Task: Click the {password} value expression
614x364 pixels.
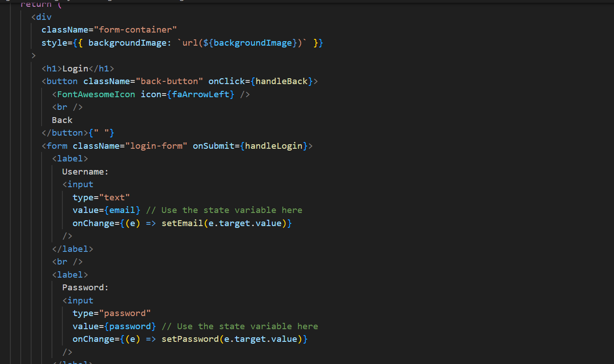Action: pyautogui.click(x=130, y=326)
